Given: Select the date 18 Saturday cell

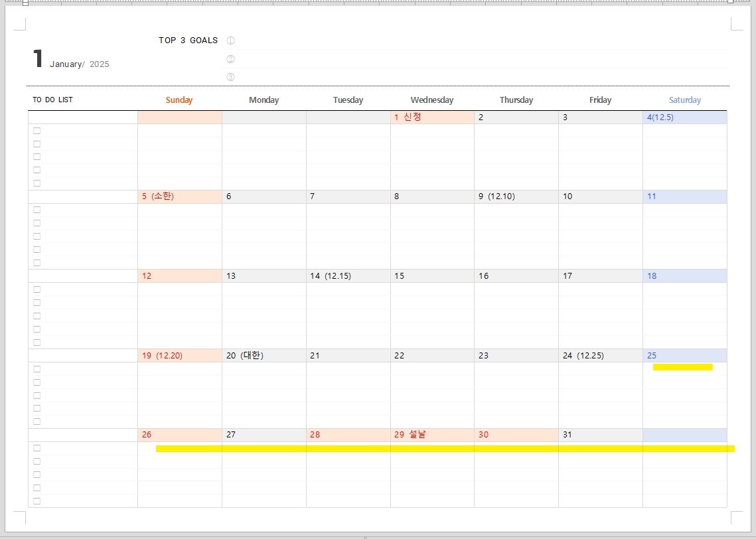Looking at the screenshot, I should [x=684, y=275].
